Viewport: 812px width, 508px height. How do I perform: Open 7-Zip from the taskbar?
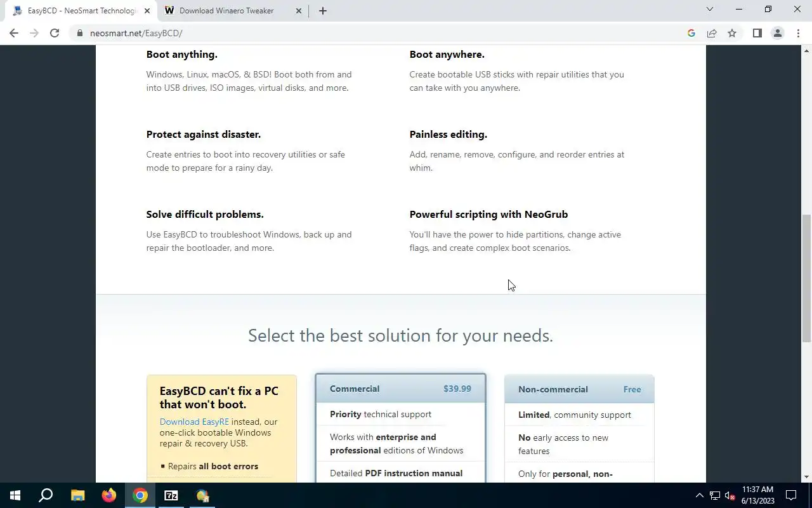pos(171,495)
